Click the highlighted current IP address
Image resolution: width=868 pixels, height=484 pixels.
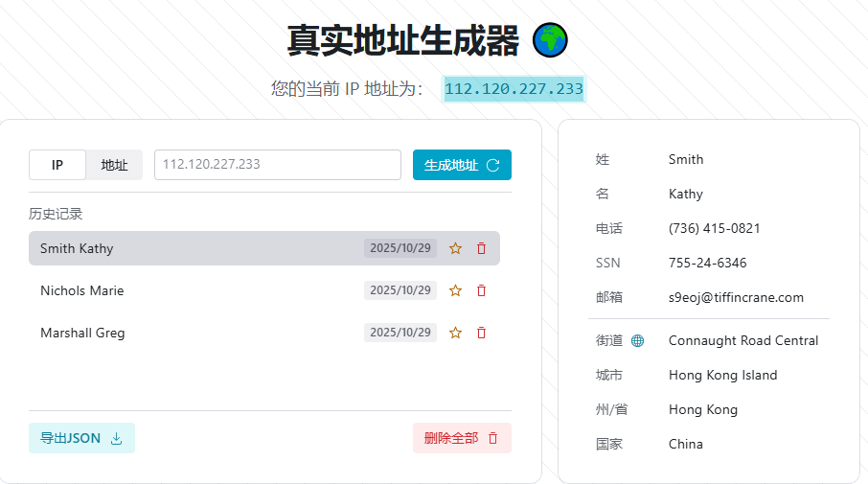tap(514, 89)
